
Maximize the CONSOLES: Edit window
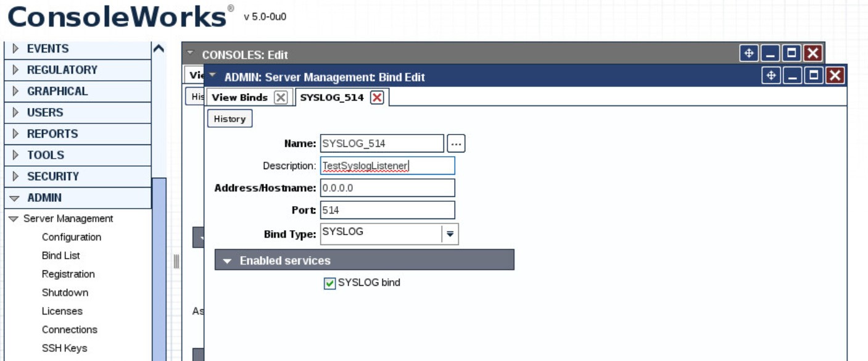[792, 54]
